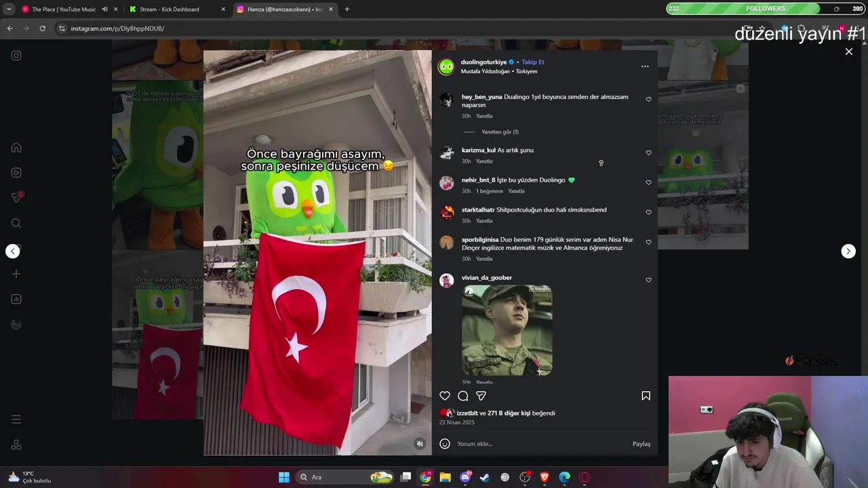Open the weather widget showing 13°C

pyautogui.click(x=30, y=477)
